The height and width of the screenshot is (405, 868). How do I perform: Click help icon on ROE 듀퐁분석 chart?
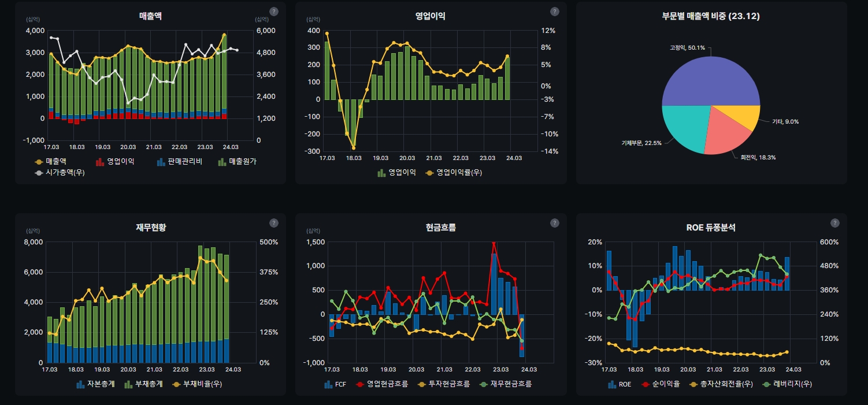click(835, 223)
